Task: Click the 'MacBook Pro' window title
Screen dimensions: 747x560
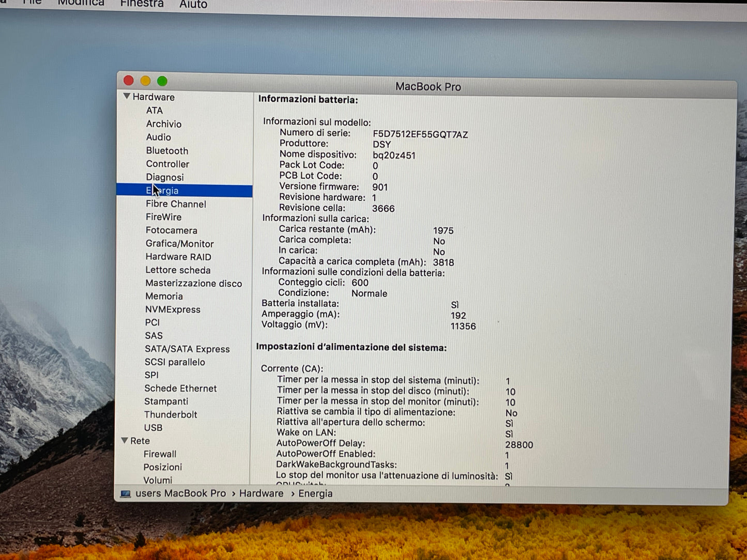Action: click(x=428, y=87)
